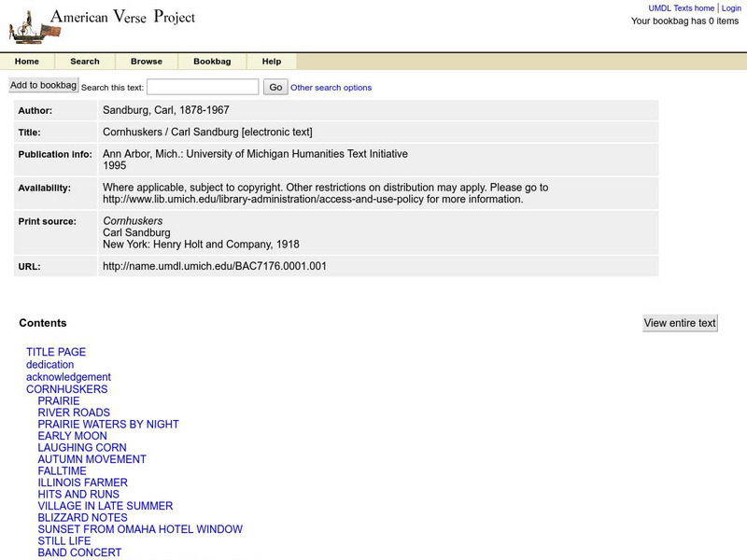The width and height of the screenshot is (747, 560).
Task: Open the Home tab
Action: pos(27,61)
